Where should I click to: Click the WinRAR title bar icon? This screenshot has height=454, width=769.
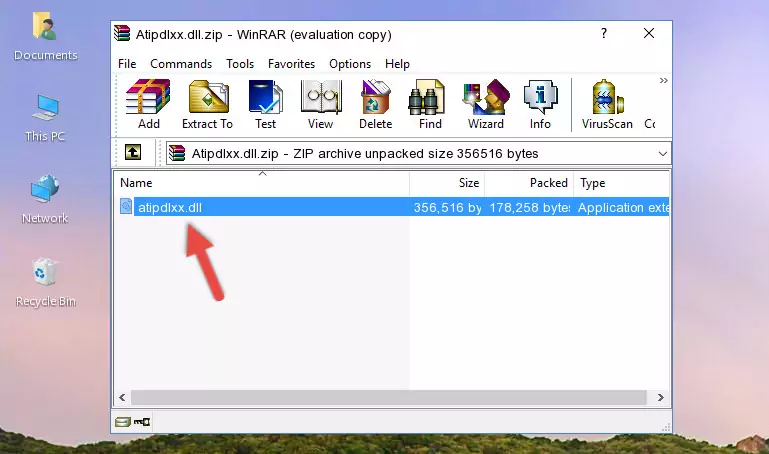pos(122,33)
